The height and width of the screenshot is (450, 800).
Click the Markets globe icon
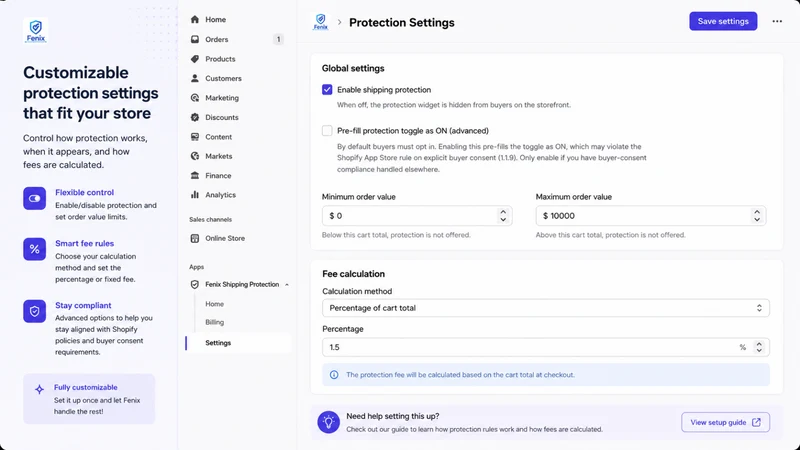[x=194, y=156]
